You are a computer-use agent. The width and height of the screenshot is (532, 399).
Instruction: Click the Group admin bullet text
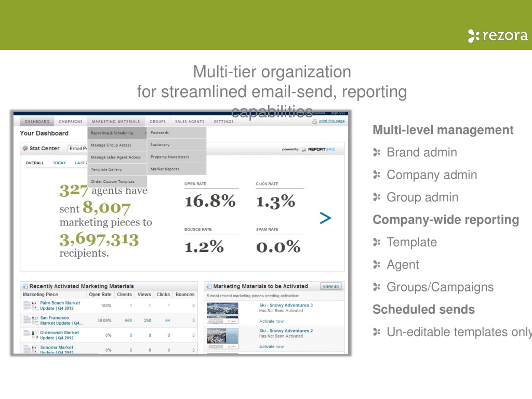click(422, 197)
